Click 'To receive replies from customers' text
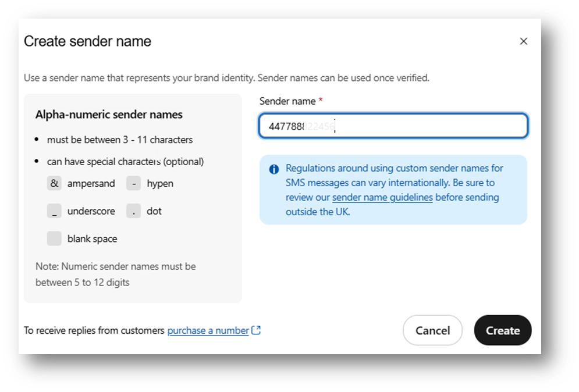 click(94, 330)
